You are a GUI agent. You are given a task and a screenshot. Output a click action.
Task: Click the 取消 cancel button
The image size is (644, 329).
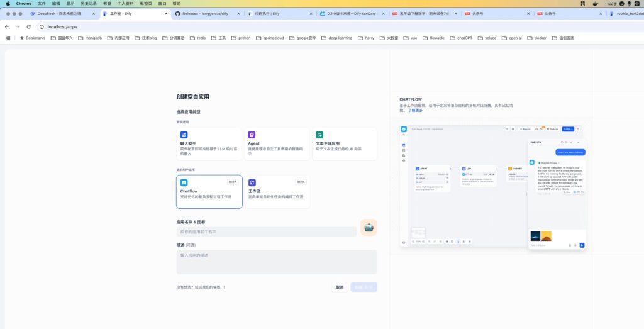340,287
